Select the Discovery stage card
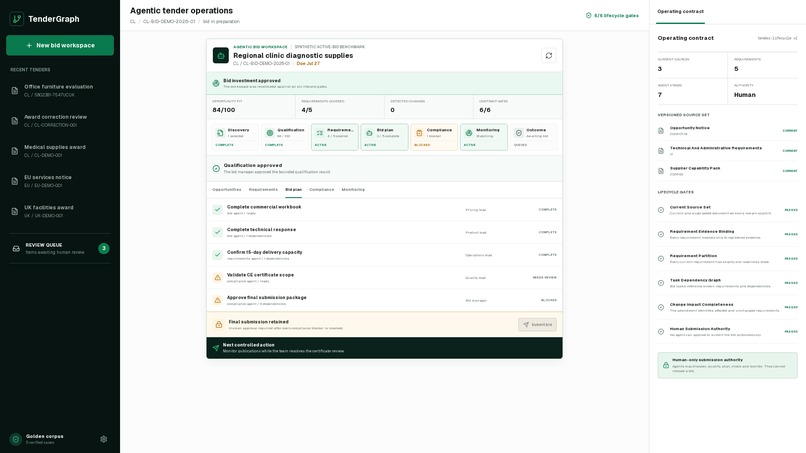806x453 pixels. (x=235, y=137)
